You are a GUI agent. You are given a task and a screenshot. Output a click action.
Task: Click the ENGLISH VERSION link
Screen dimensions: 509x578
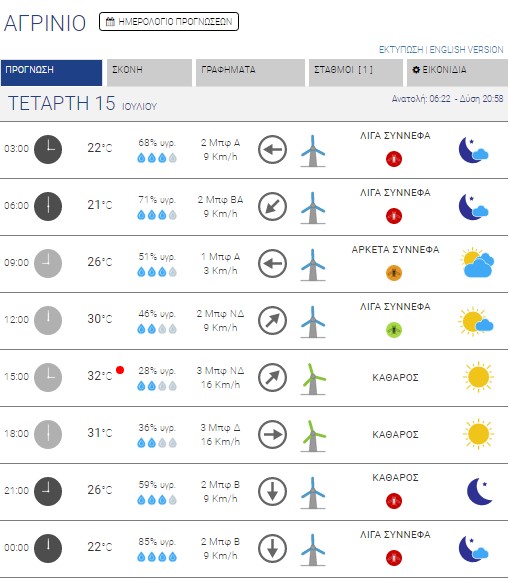[466, 49]
